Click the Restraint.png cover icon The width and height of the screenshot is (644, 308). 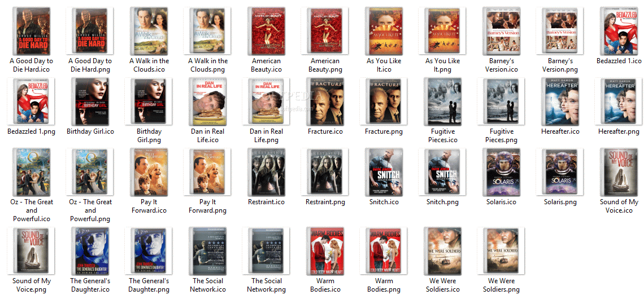coord(325,172)
